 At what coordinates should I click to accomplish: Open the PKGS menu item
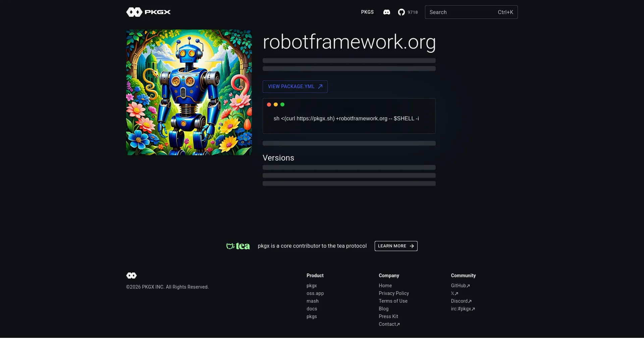pyautogui.click(x=367, y=12)
